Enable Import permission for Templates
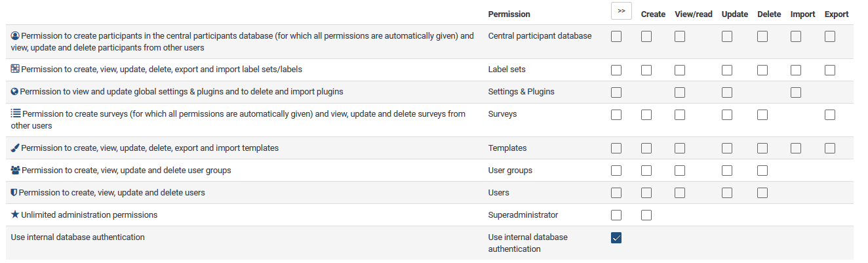The image size is (868, 263). [x=796, y=148]
